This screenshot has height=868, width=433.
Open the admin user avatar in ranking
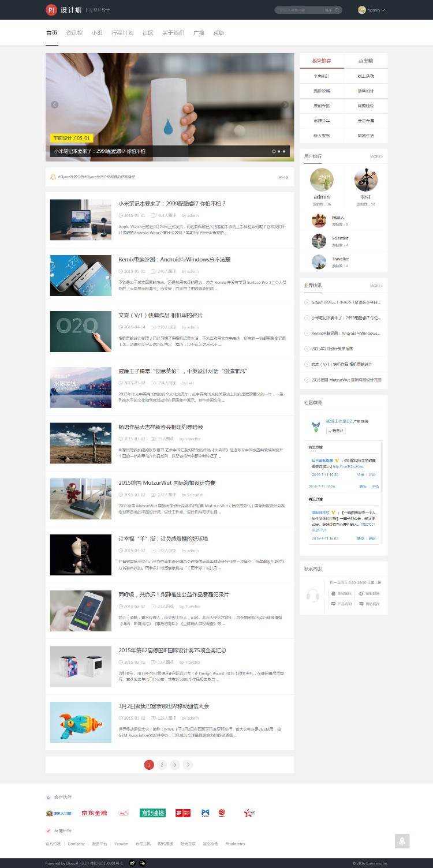click(322, 180)
